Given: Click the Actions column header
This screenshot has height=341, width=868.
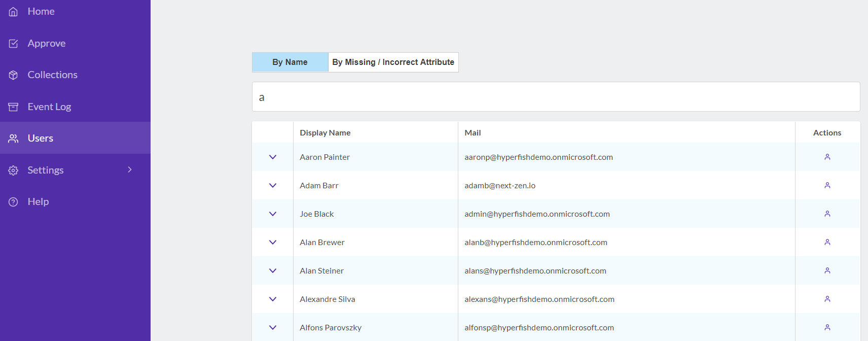Looking at the screenshot, I should (x=827, y=132).
